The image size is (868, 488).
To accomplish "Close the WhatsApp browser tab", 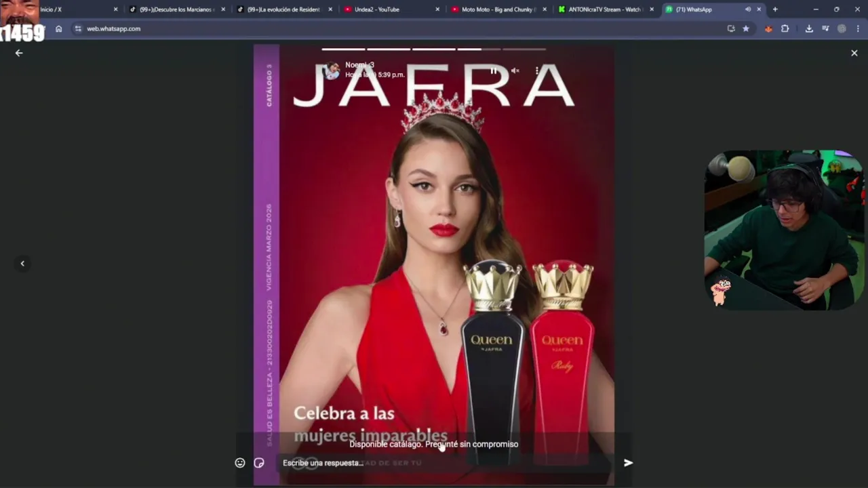I will (x=759, y=9).
